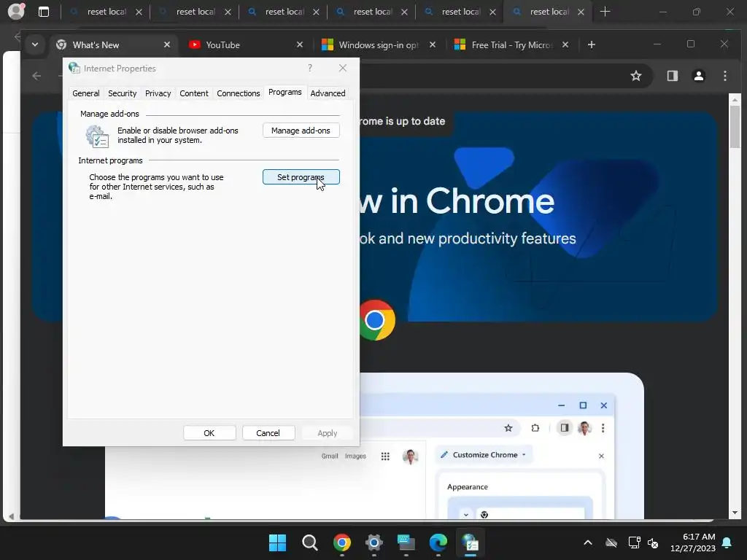Close the Windows sign-in options tab

pyautogui.click(x=433, y=44)
